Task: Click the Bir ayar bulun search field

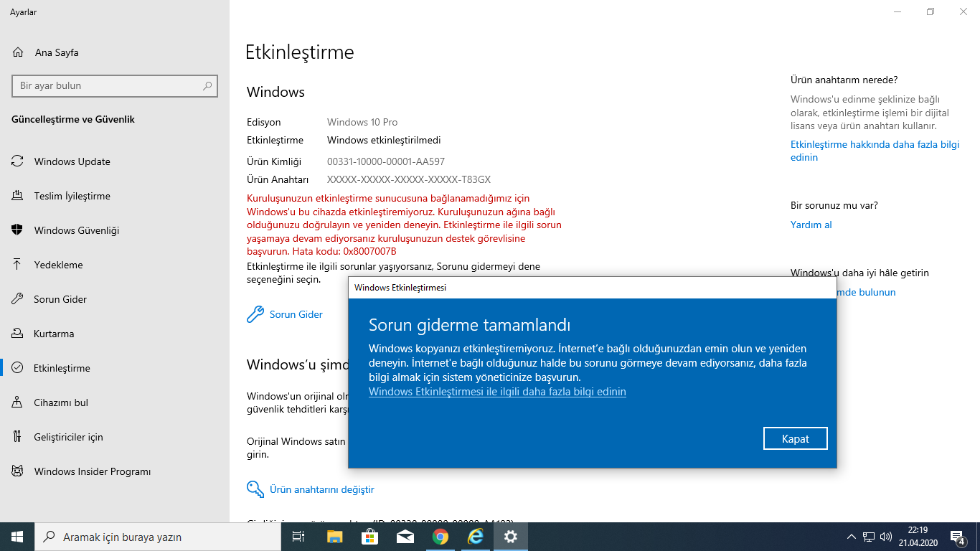Action: coord(114,85)
